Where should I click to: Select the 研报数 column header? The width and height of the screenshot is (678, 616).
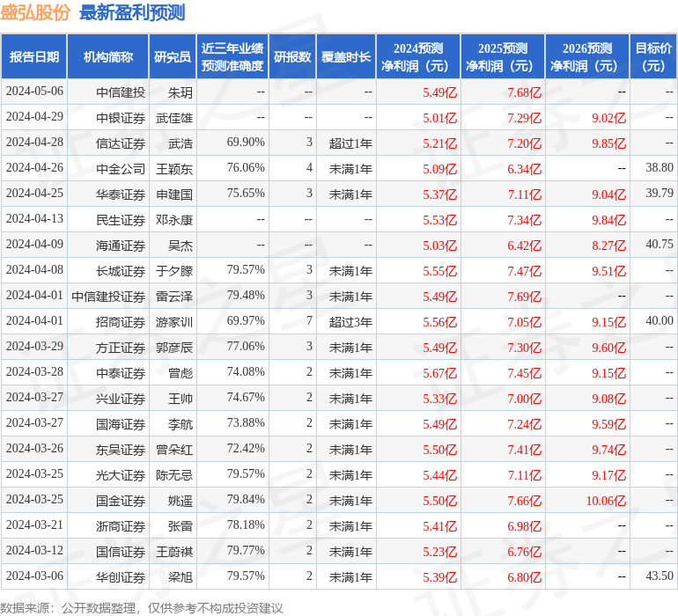point(292,56)
